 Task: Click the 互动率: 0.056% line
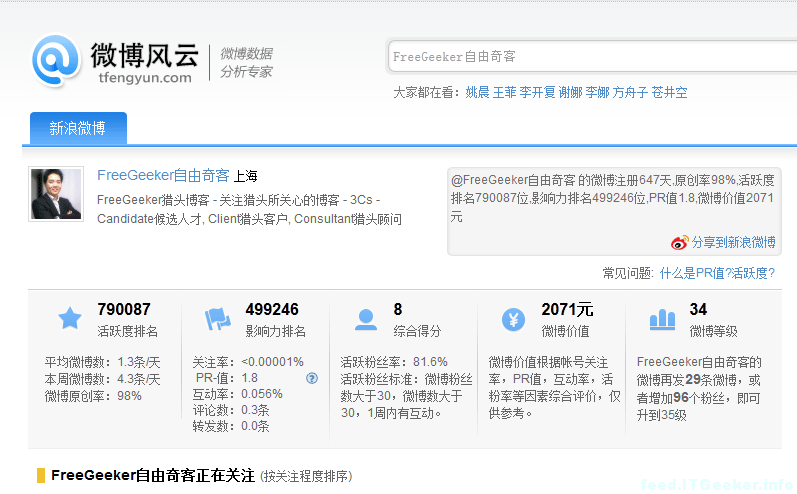coord(237,394)
